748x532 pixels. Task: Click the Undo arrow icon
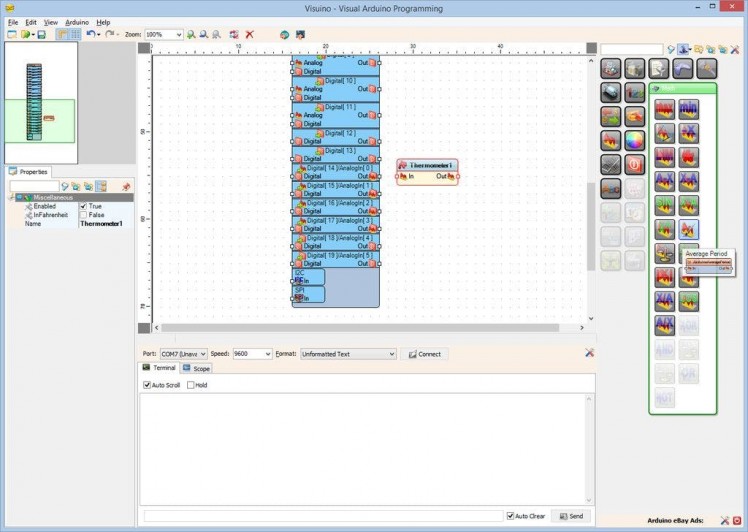pyautogui.click(x=91, y=34)
